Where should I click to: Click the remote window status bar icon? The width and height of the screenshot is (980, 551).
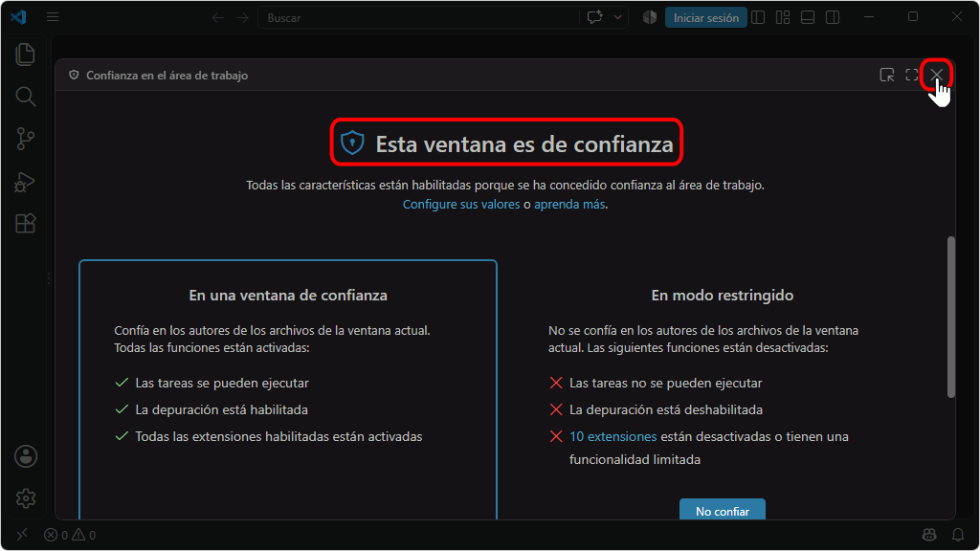pos(22,535)
